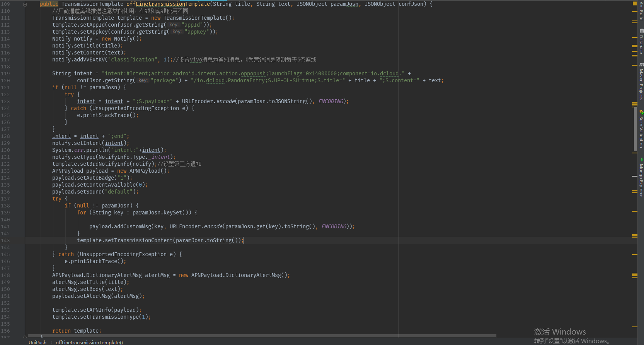Screen dimensions: 644x345
Task: Click the "package" key parameter hint
Action: tap(143, 80)
